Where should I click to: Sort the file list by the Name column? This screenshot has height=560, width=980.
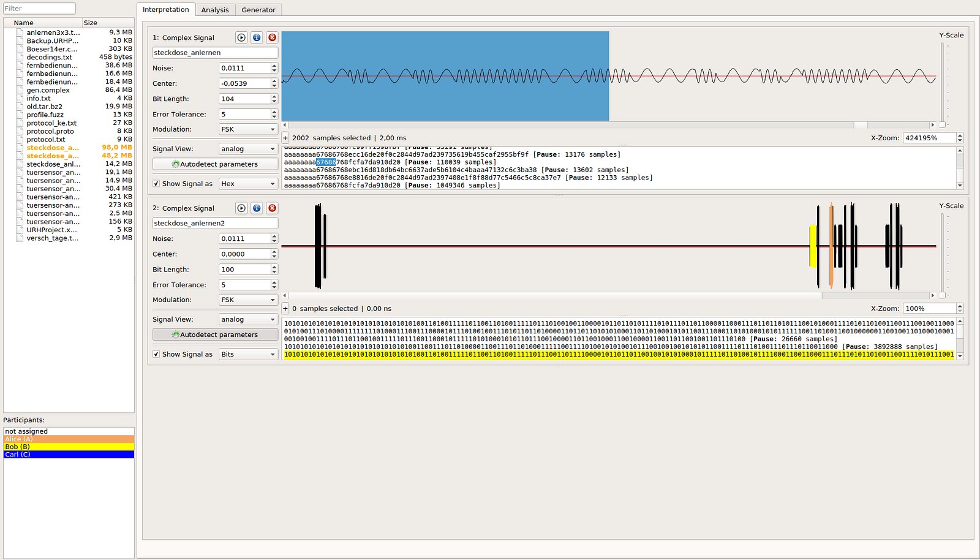coord(43,23)
